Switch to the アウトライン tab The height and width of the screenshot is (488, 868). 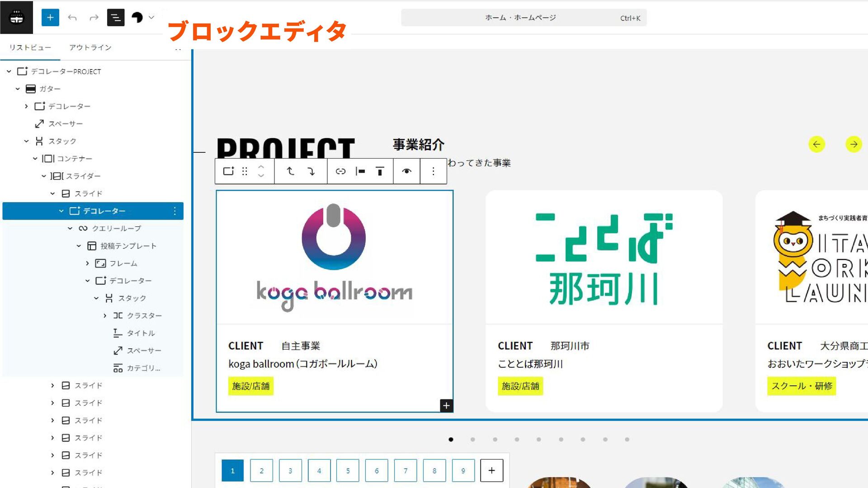point(90,47)
